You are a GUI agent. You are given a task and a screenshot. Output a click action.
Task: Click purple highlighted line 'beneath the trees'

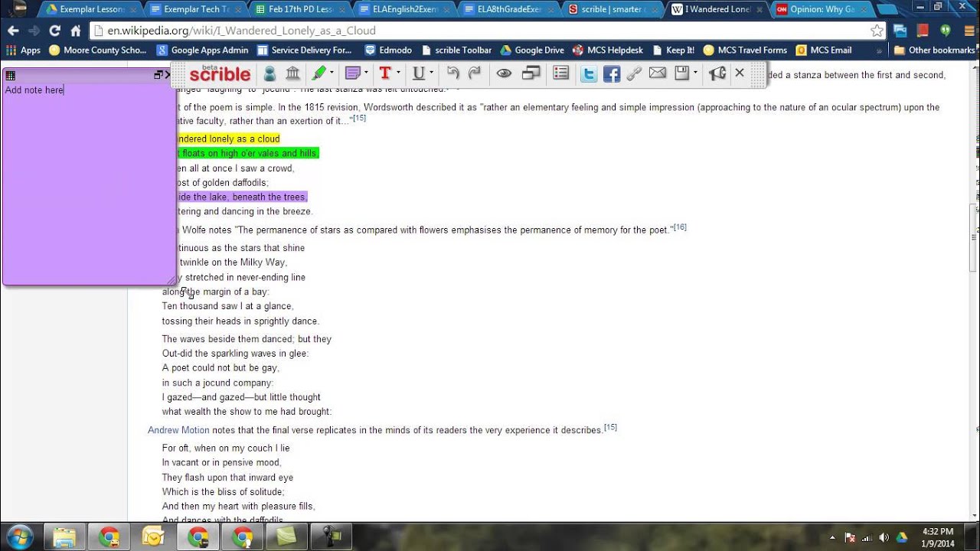[242, 197]
